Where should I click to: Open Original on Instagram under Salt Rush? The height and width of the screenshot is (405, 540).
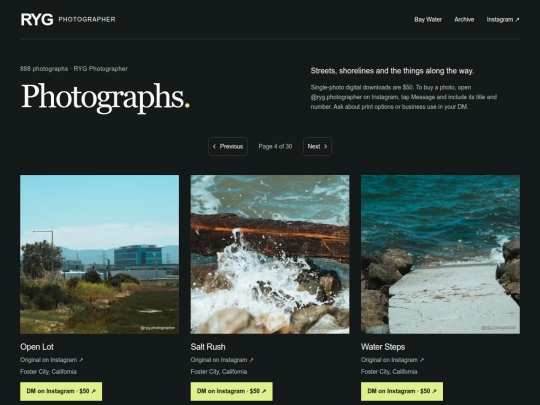[222, 360]
